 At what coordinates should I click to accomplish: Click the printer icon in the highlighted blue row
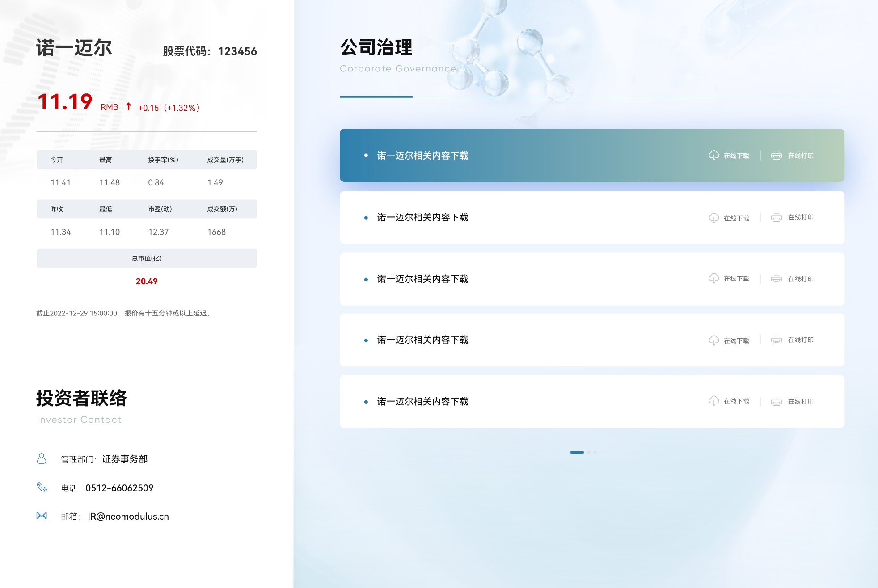pyautogui.click(x=777, y=155)
